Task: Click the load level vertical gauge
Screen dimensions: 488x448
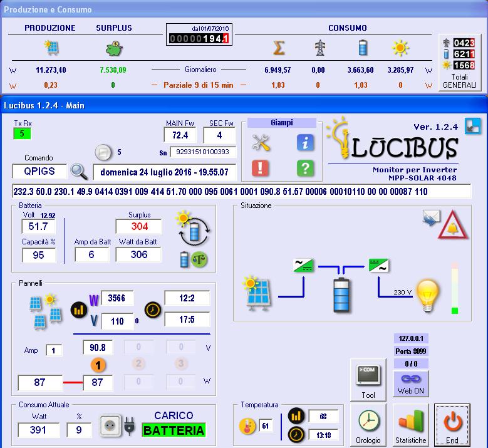Action: (x=455, y=288)
